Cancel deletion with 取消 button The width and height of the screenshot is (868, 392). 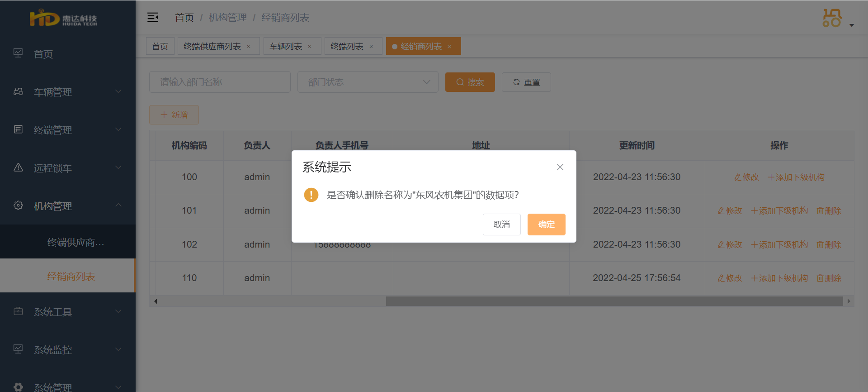click(502, 224)
